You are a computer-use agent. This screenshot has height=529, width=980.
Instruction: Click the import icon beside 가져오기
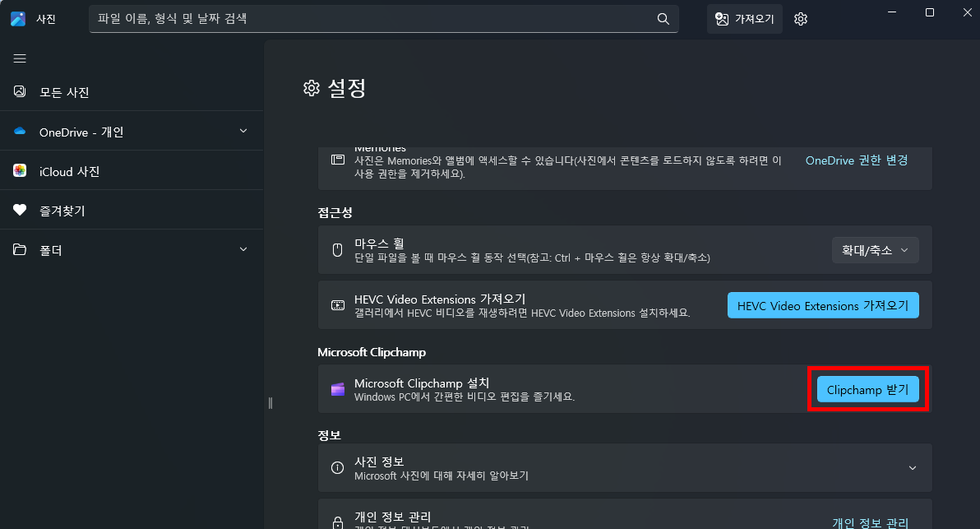722,19
